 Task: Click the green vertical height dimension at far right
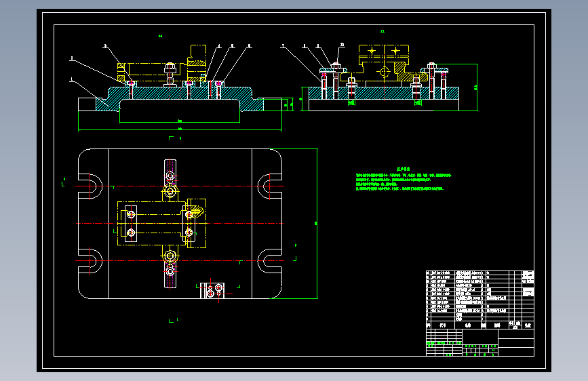pyautogui.click(x=477, y=87)
